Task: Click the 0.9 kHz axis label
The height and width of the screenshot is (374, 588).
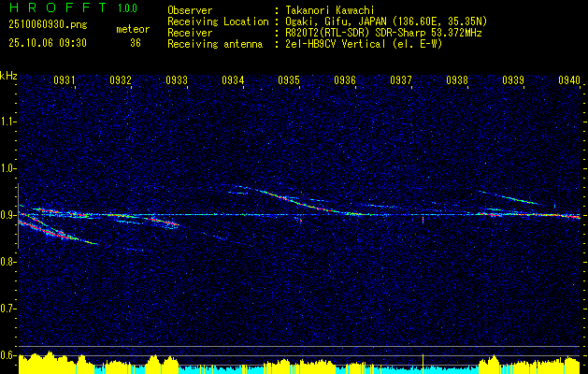Action: coord(7,215)
